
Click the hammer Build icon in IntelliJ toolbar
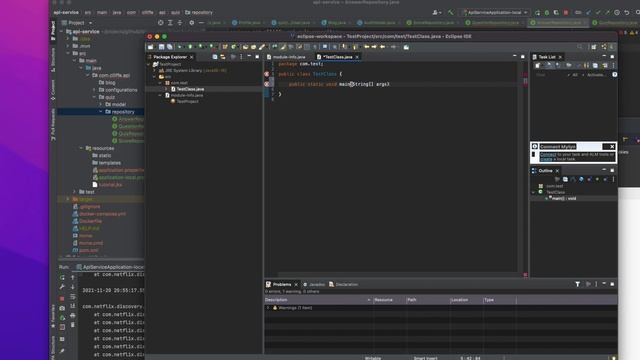(451, 13)
